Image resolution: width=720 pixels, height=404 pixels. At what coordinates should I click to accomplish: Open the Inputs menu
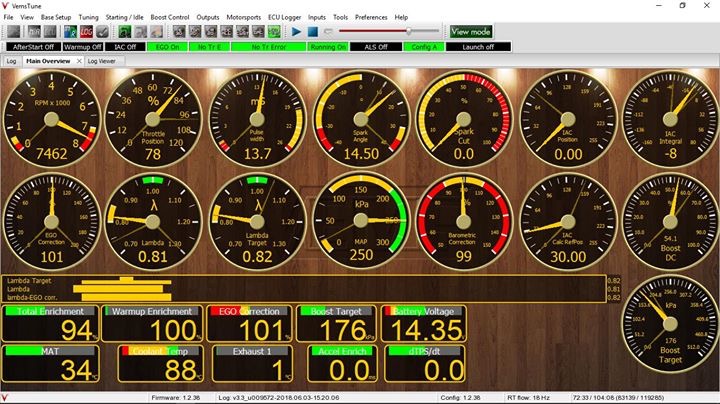coord(317,17)
